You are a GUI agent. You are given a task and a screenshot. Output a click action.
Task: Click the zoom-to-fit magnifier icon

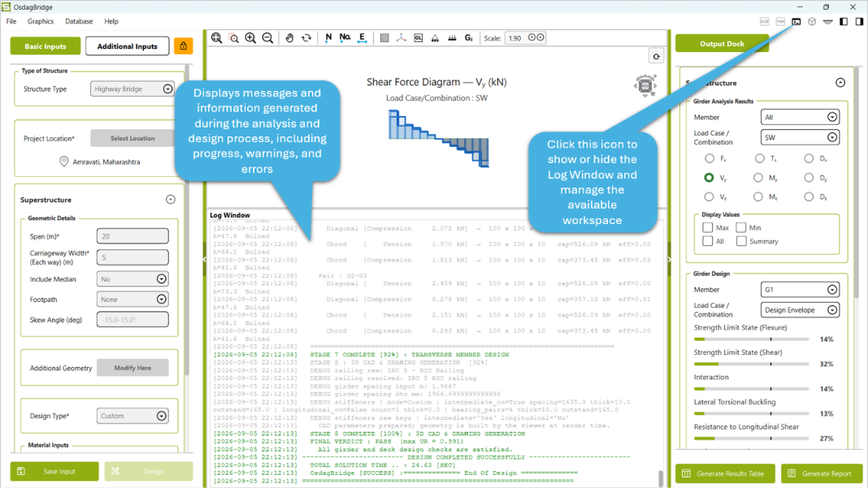pos(216,37)
